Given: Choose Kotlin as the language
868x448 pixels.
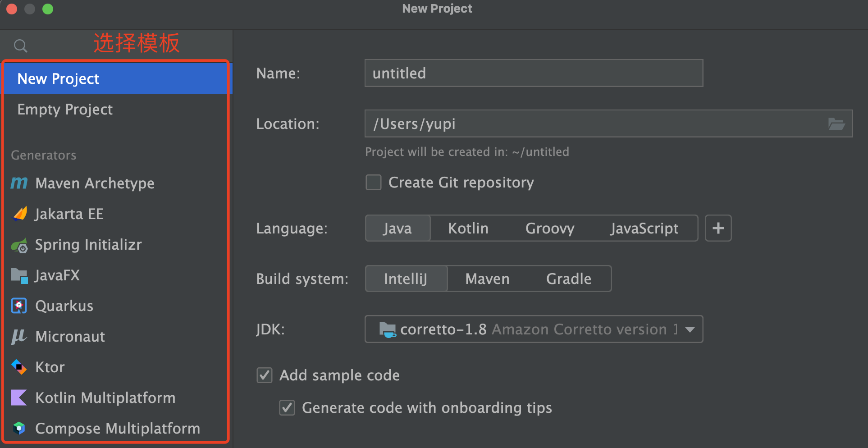Looking at the screenshot, I should coord(468,229).
